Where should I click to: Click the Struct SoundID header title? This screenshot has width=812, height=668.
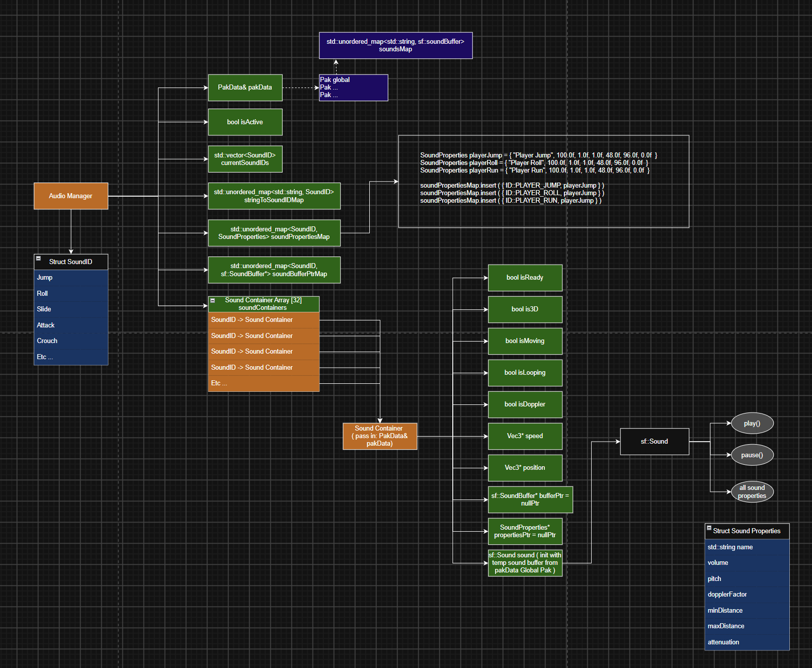point(71,262)
